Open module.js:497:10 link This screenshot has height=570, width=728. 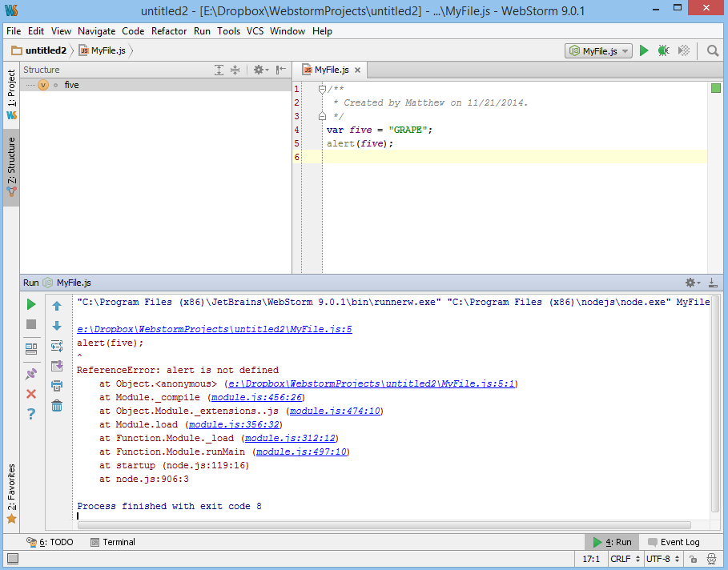pyautogui.click(x=301, y=452)
